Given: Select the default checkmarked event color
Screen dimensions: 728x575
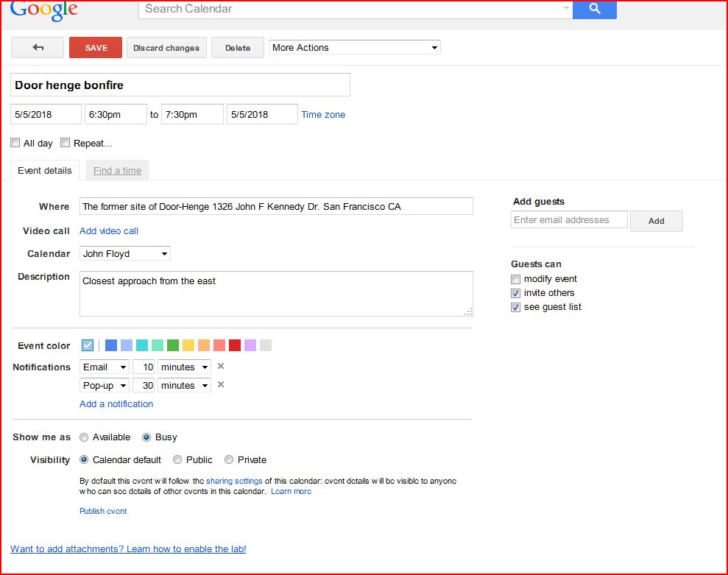Looking at the screenshot, I should (x=88, y=345).
